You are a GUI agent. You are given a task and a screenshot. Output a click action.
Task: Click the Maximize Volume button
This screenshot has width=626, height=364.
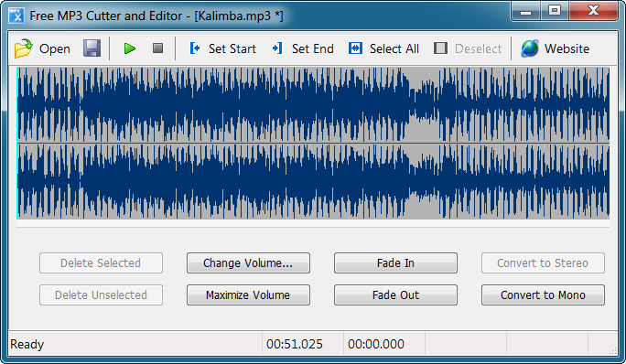click(x=248, y=295)
